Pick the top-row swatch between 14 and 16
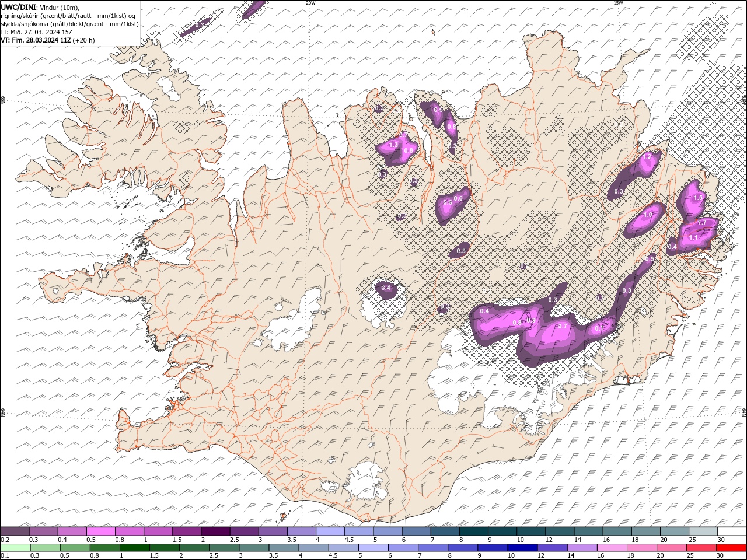 tap(588, 531)
